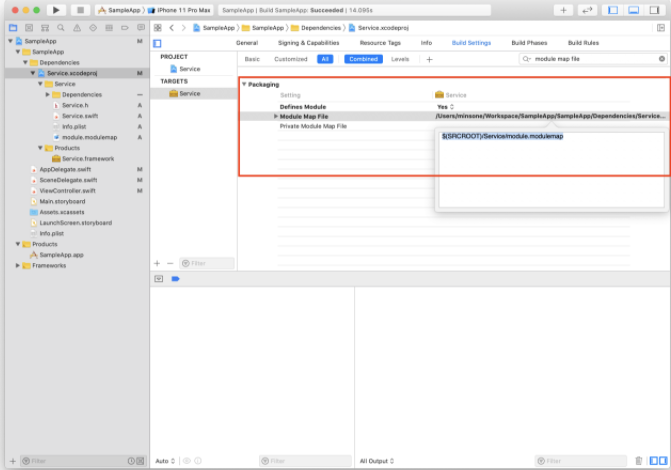671x470 pixels.
Task: Open the Info tab
Action: tap(426, 43)
